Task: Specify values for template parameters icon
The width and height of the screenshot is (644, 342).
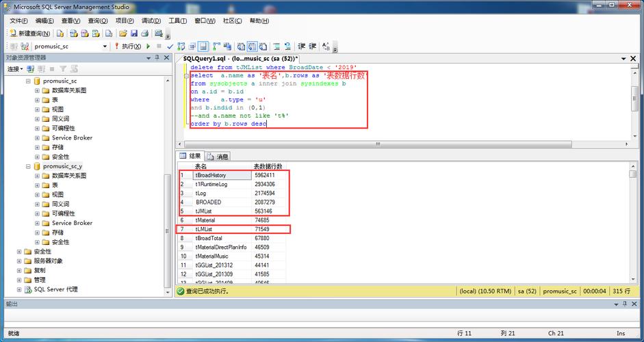Action: coord(326,47)
